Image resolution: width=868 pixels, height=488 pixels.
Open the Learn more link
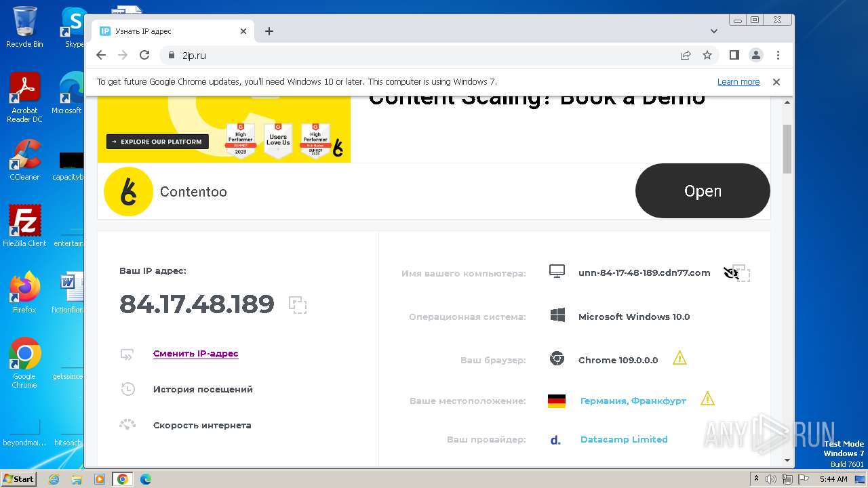pos(738,82)
